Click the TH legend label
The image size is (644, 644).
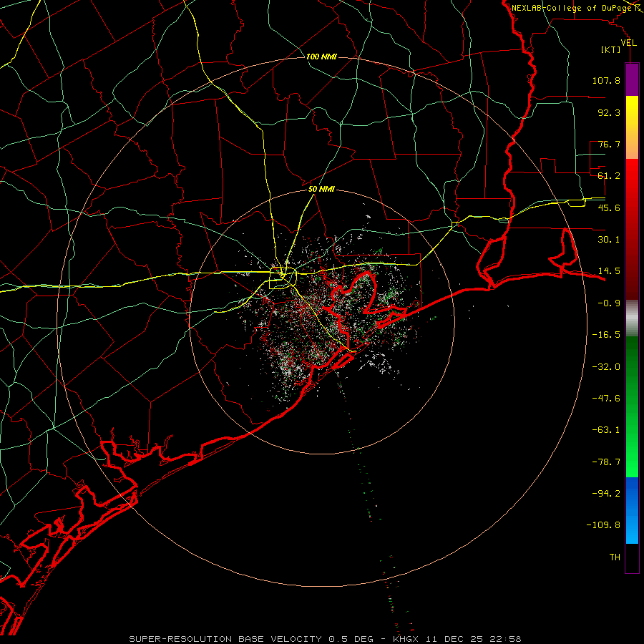(x=615, y=557)
